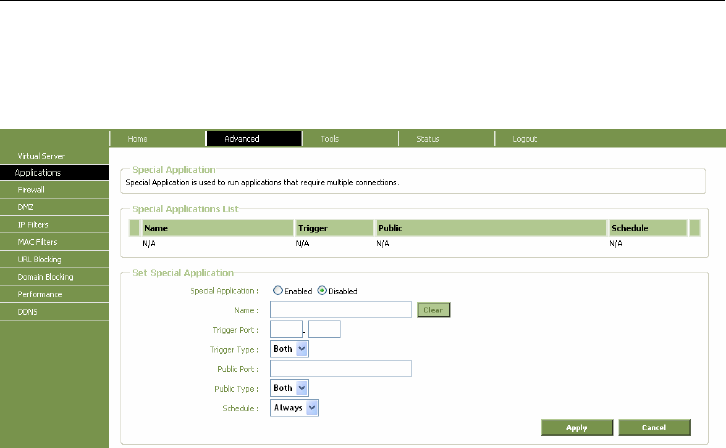Click the Logout tab
Viewport: 726px width, 448px height.
pyautogui.click(x=525, y=139)
